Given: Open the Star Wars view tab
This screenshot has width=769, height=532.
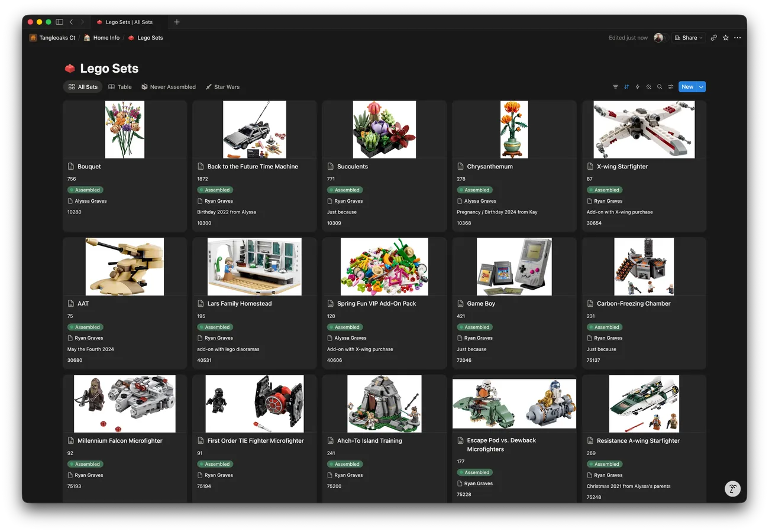Looking at the screenshot, I should 222,87.
